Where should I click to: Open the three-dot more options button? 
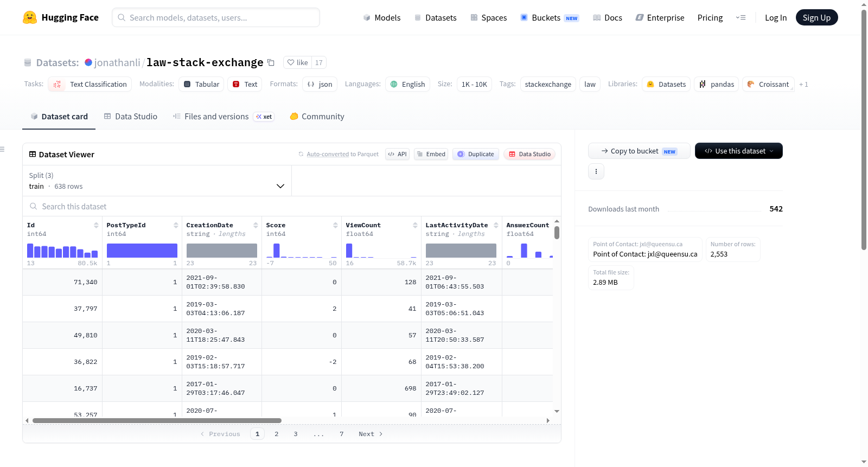pyautogui.click(x=596, y=171)
